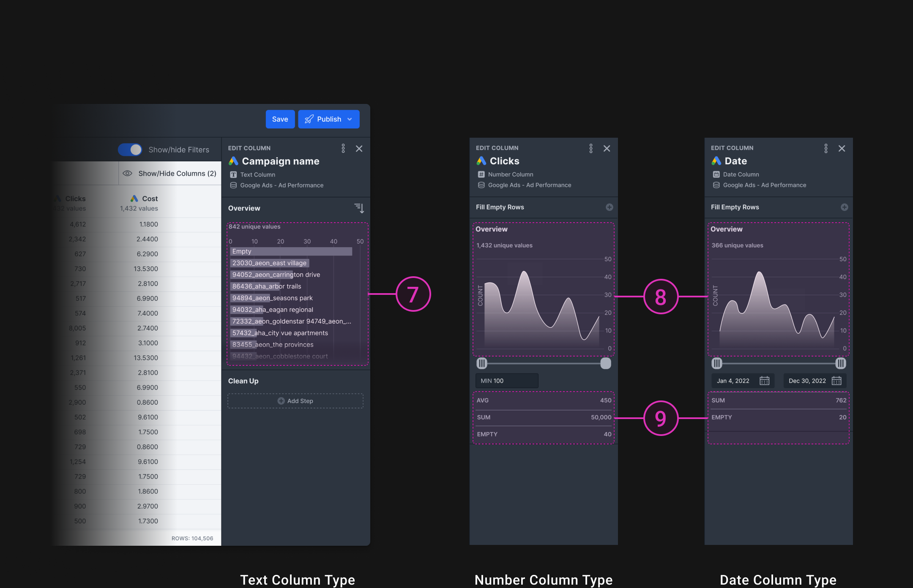Click the Text Column type icon
Screen dimensions: 913x588
233,174
